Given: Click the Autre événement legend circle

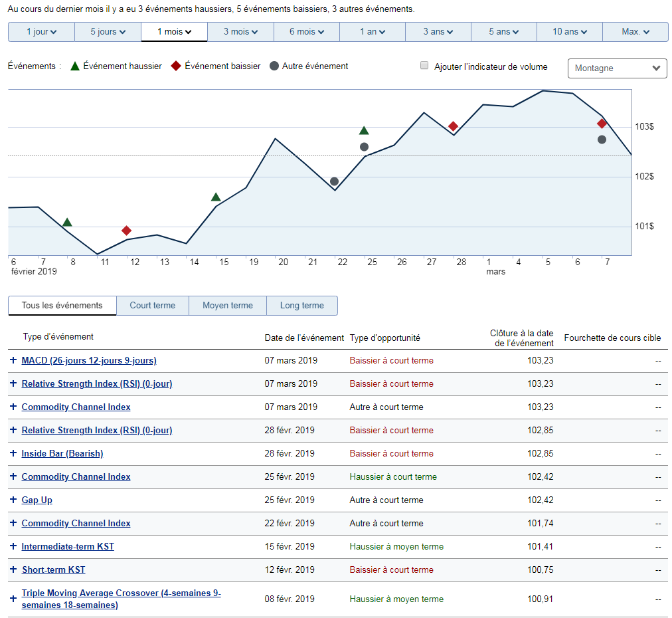Looking at the screenshot, I should [274, 66].
